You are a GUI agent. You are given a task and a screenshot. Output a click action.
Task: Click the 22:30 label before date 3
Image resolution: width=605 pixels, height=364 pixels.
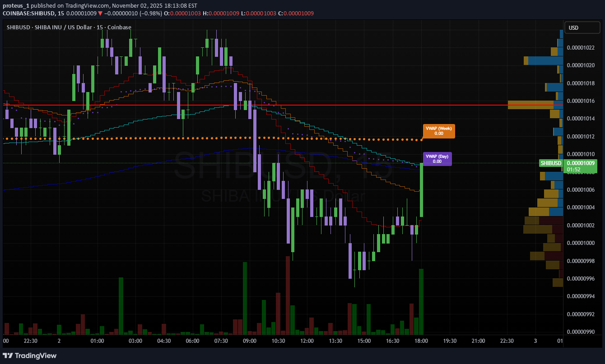(507, 341)
